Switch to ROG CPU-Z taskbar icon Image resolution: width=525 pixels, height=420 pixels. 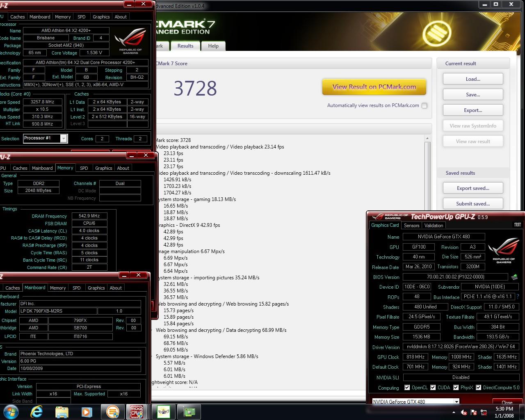click(136, 411)
